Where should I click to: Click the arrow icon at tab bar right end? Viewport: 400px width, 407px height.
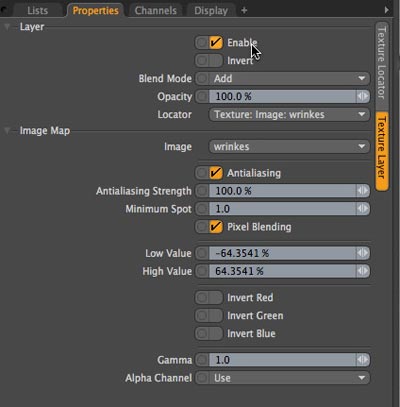(x=386, y=10)
